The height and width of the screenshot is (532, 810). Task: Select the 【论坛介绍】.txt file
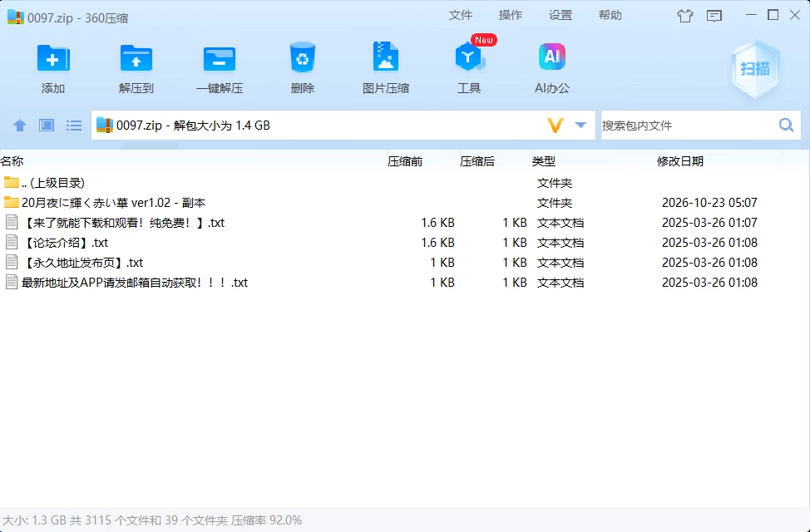[x=405, y=242]
